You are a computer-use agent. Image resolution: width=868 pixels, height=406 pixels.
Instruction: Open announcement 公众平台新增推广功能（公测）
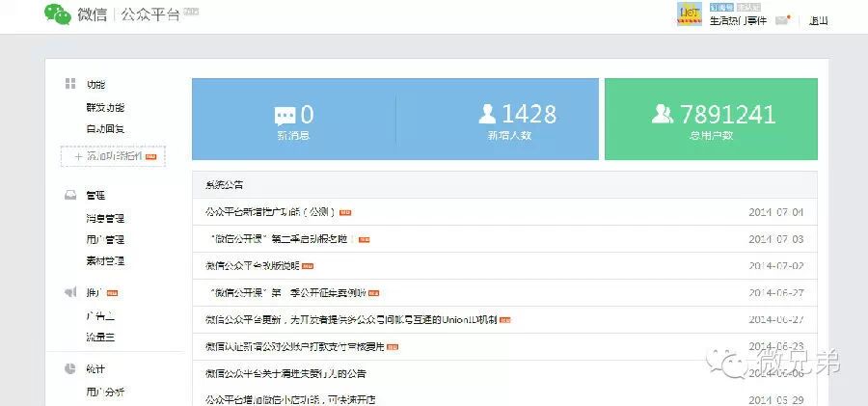[x=271, y=212]
